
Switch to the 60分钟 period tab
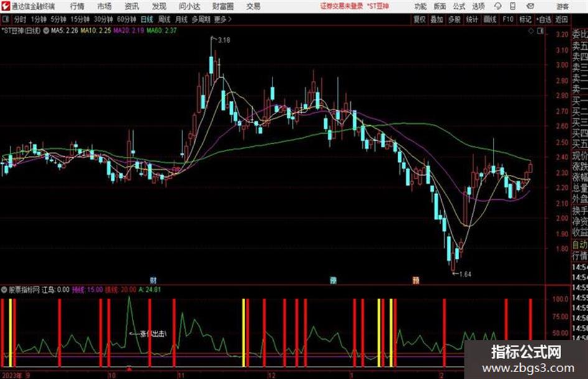tap(126, 19)
